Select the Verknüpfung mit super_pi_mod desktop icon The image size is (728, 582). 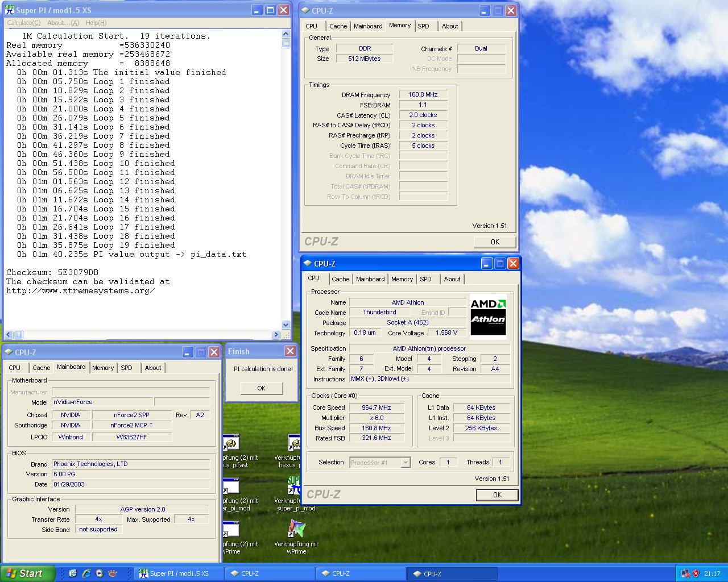click(x=294, y=485)
